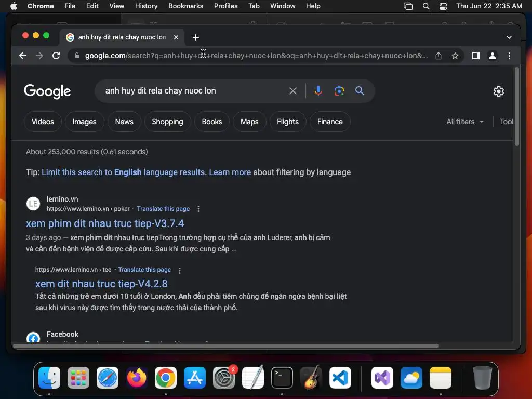The width and height of the screenshot is (532, 399).
Task: Open the Chrome three-dot menu
Action: tap(509, 56)
